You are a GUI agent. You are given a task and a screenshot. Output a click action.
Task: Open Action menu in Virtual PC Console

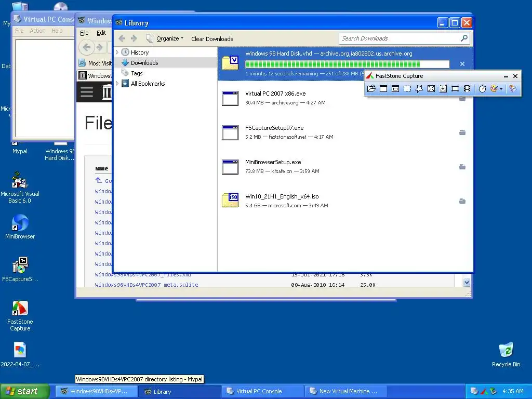37,31
